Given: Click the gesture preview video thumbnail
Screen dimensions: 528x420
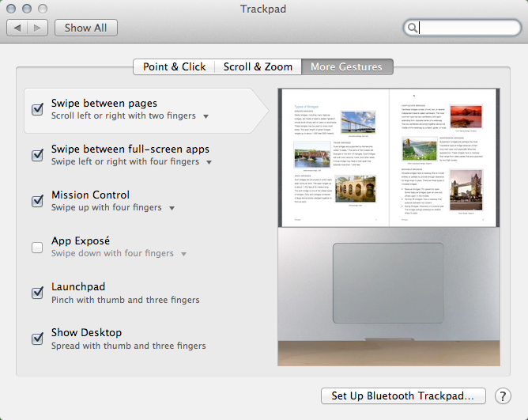Looking at the screenshot, I should tap(390, 227).
